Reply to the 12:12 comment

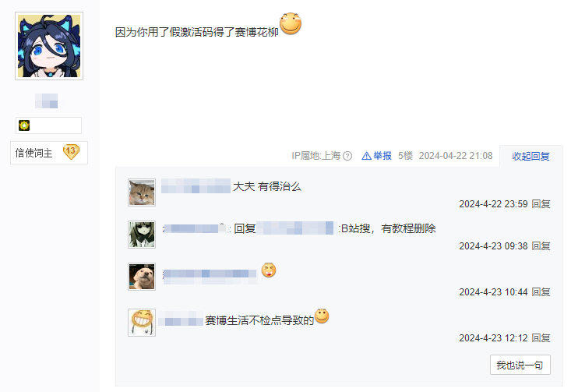coord(541,338)
